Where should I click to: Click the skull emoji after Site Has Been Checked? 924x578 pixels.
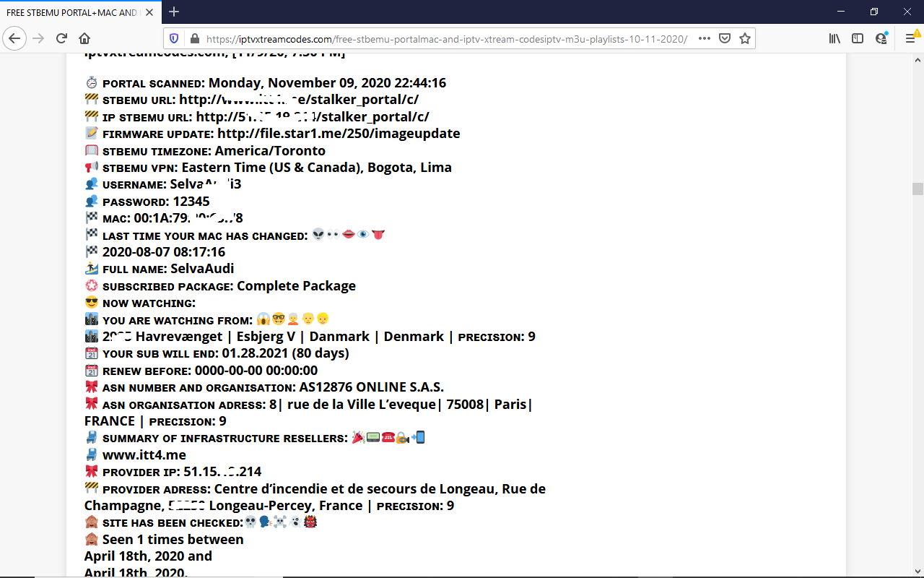pyautogui.click(x=250, y=522)
